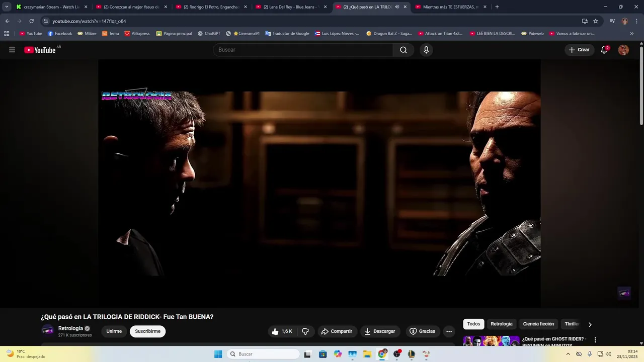Screen dimensions: 644x362
Task: Show more bookmarks with the chevron
Action: (x=632, y=34)
